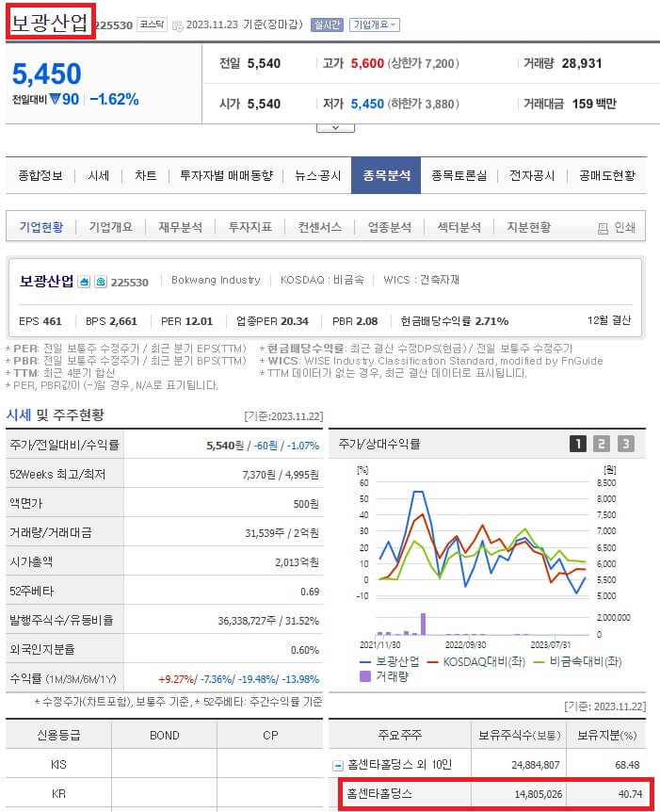Open the 종합정보 tab

(x=40, y=175)
